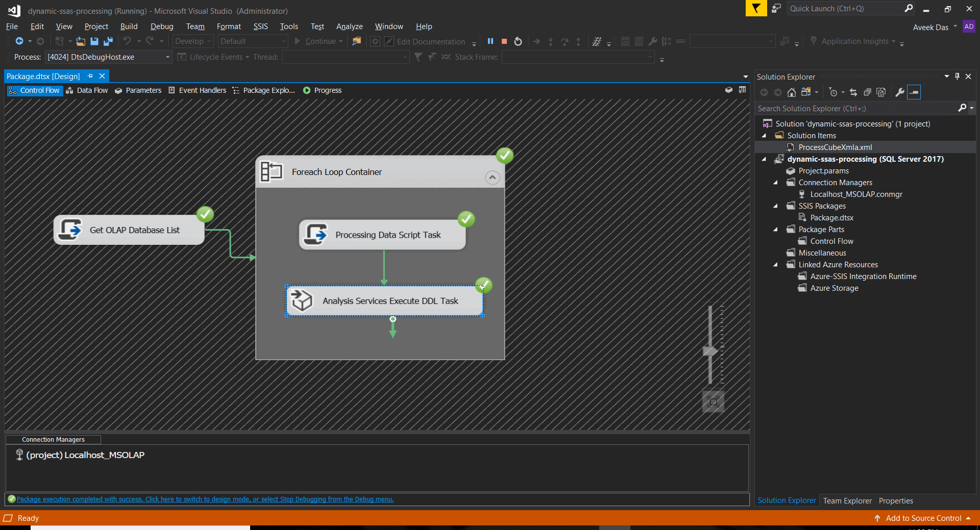Toggle the Preview Selected Items button
The height and width of the screenshot is (530, 980).
(914, 92)
